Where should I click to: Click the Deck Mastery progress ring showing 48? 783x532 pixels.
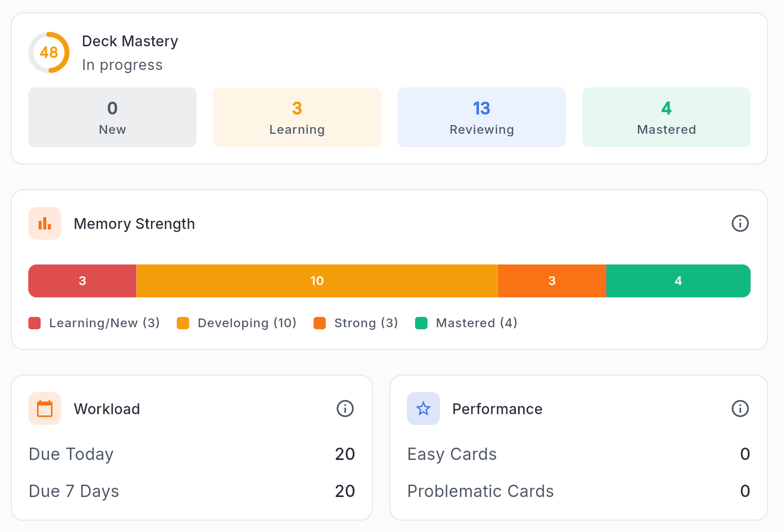pos(49,52)
